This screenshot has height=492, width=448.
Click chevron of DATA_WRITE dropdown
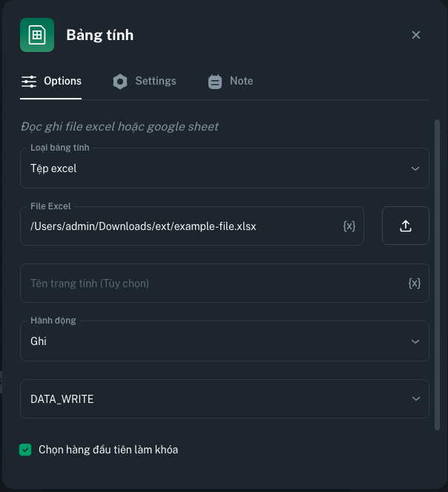[x=415, y=398]
